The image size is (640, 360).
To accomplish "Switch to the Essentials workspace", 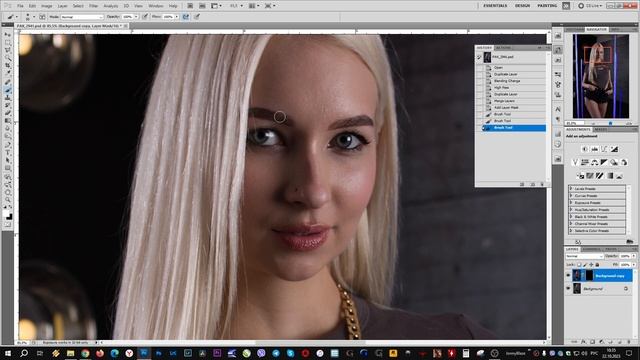I will [x=495, y=6].
